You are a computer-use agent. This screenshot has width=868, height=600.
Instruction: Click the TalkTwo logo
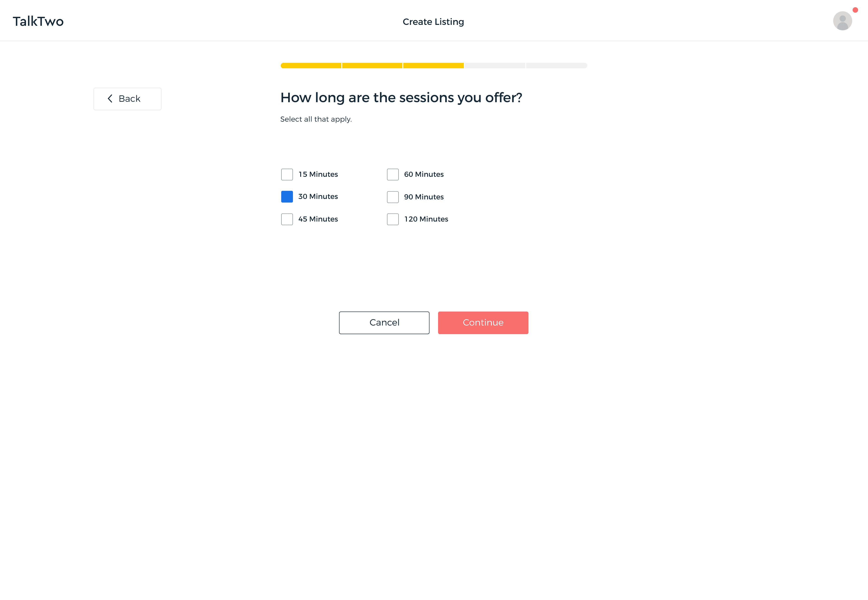tap(38, 21)
